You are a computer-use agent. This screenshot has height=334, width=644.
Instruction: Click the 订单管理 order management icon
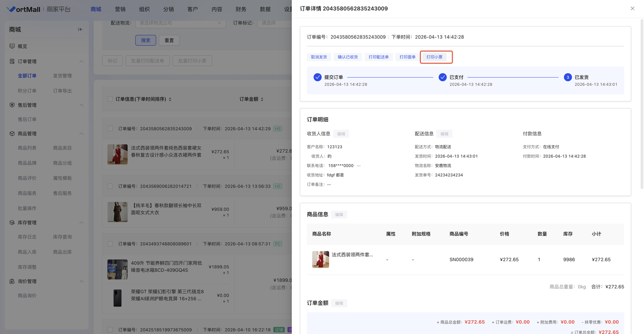(12, 62)
